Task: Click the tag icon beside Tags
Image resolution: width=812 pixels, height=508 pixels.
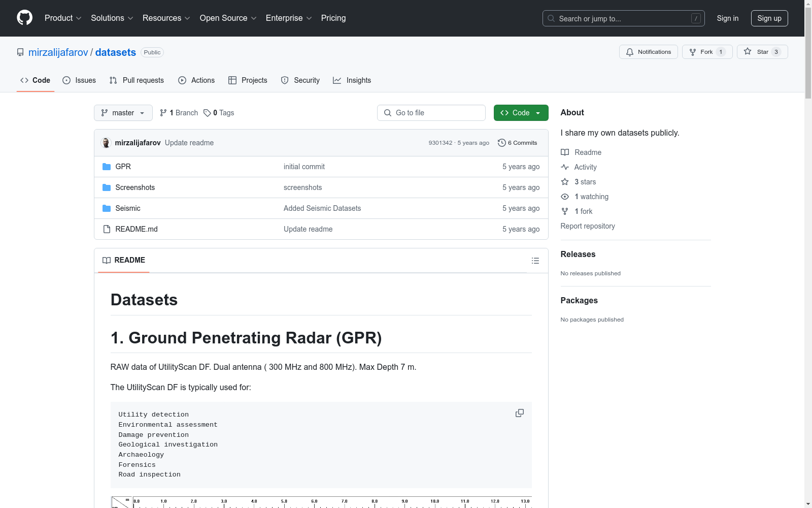Action: (207, 113)
